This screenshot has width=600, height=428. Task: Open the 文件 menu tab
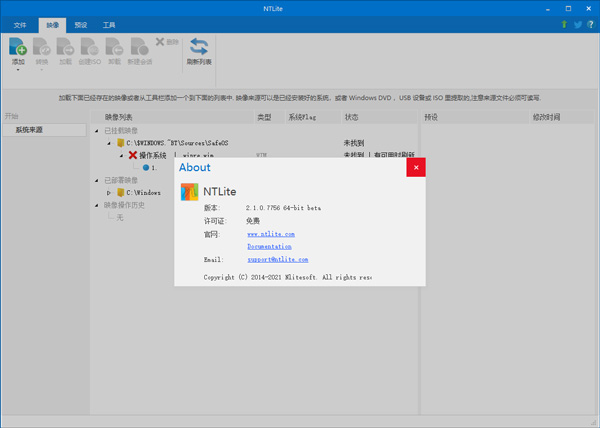click(20, 23)
